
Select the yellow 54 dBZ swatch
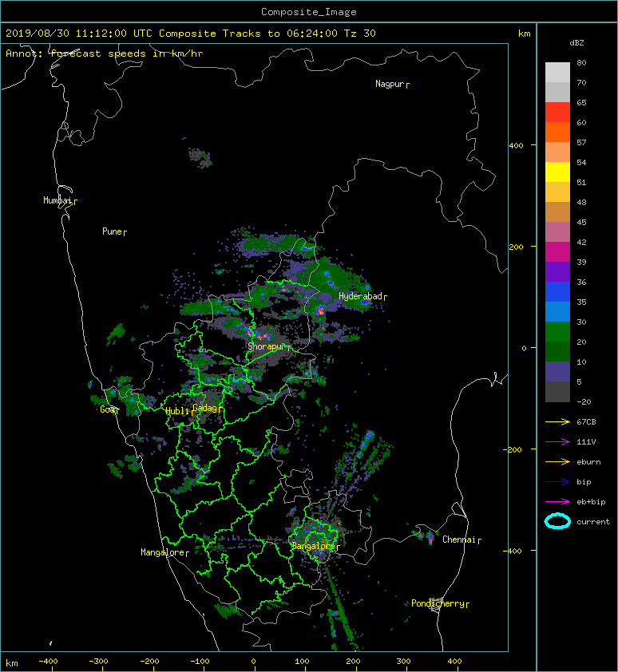click(557, 172)
